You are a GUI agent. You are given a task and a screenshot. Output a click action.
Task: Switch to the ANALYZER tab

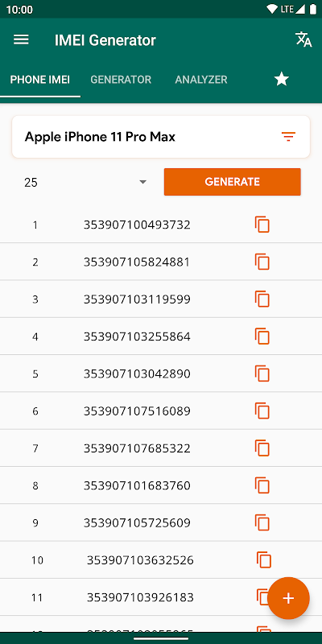coord(201,79)
